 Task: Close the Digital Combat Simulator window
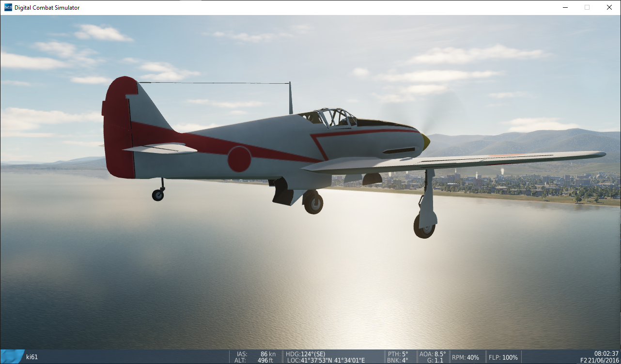tap(609, 7)
